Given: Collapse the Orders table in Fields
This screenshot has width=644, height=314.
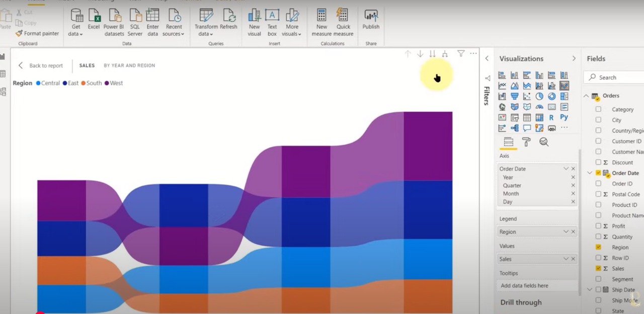Looking at the screenshot, I should pos(586,96).
